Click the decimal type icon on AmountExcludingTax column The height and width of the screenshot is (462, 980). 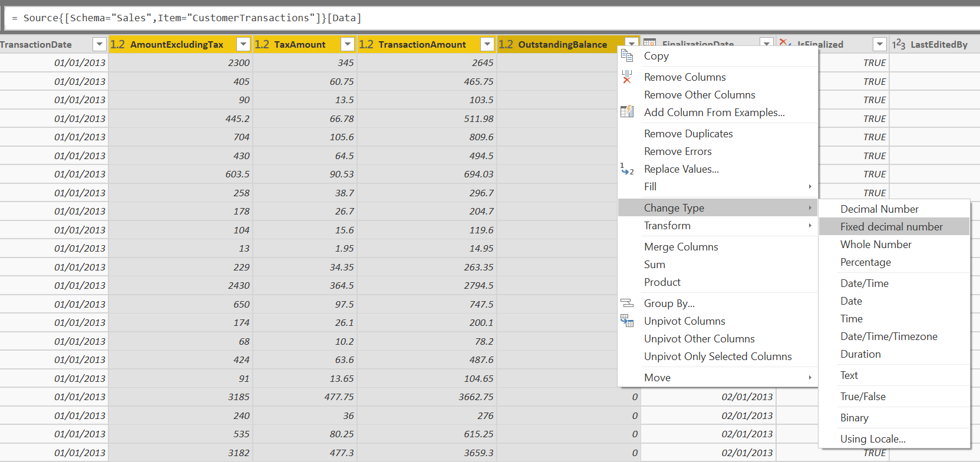(x=117, y=44)
